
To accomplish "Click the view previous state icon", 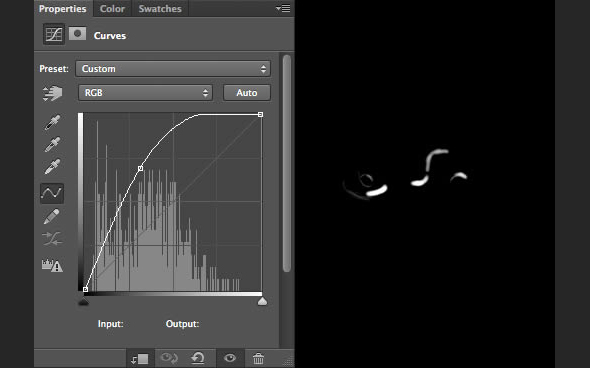I will (169, 357).
